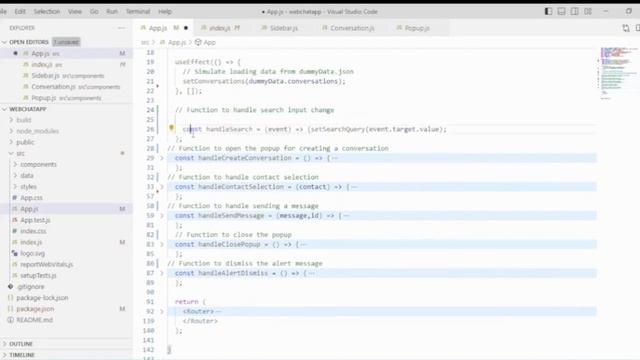Screen dimensions: 640x360
Task: Open Explorer more actions ellipsis
Action: point(121,28)
